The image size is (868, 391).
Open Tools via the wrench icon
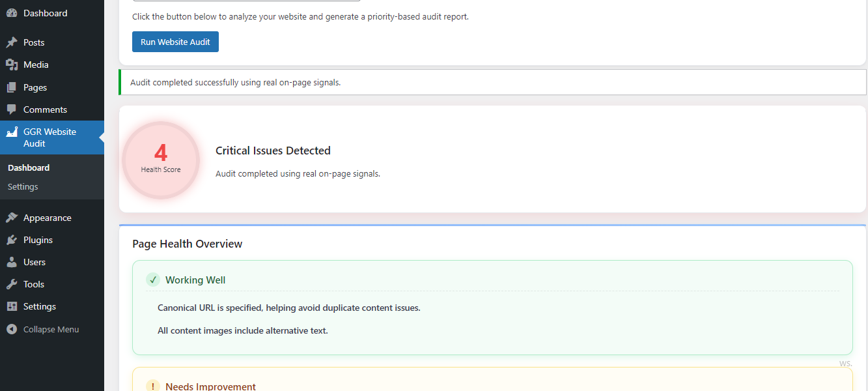12,283
